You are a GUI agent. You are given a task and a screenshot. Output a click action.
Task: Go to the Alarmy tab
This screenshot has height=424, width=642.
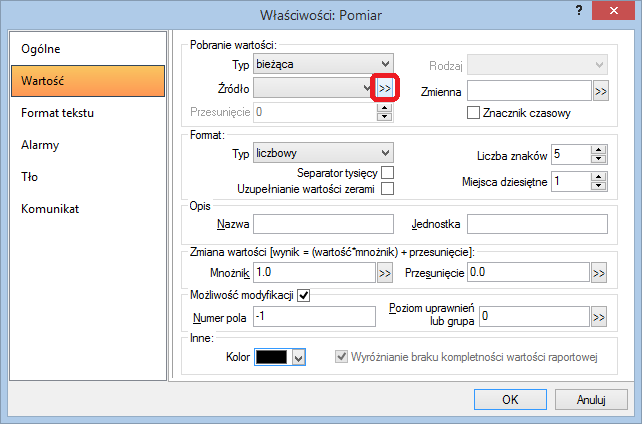tap(88, 144)
